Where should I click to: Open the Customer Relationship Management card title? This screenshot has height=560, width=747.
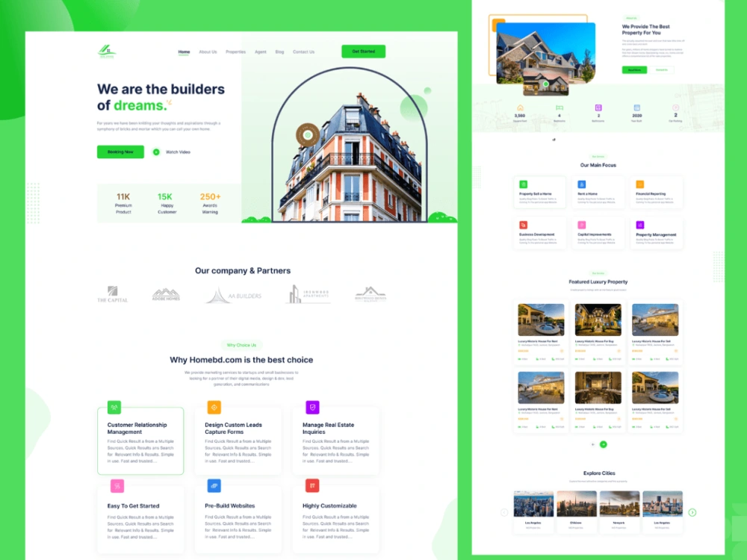pyautogui.click(x=137, y=428)
